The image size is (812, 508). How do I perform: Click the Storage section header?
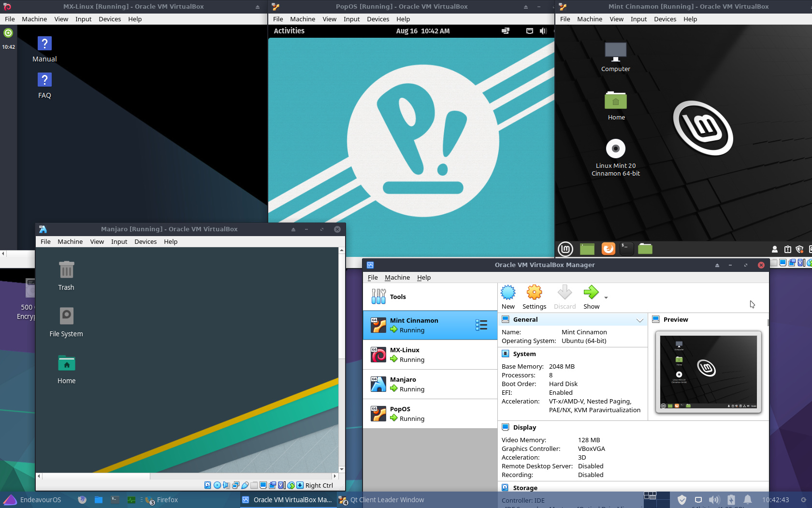525,488
